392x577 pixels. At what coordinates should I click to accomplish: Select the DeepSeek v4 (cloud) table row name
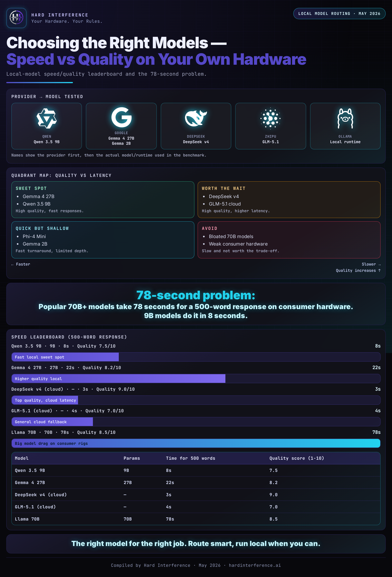(41, 495)
